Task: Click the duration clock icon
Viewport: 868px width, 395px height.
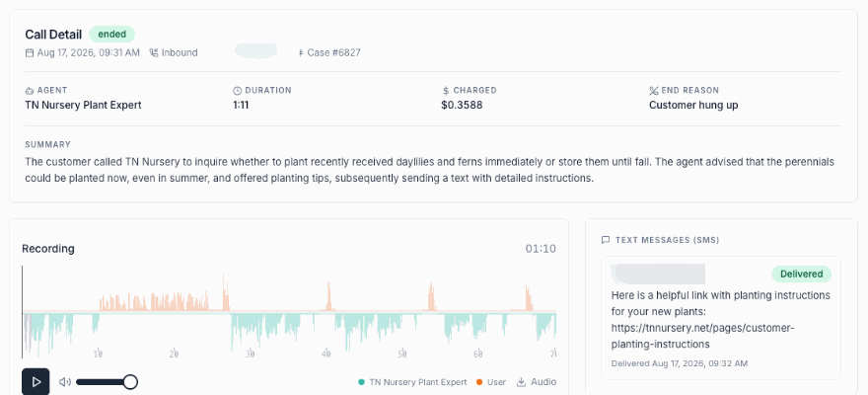Action: 237,90
